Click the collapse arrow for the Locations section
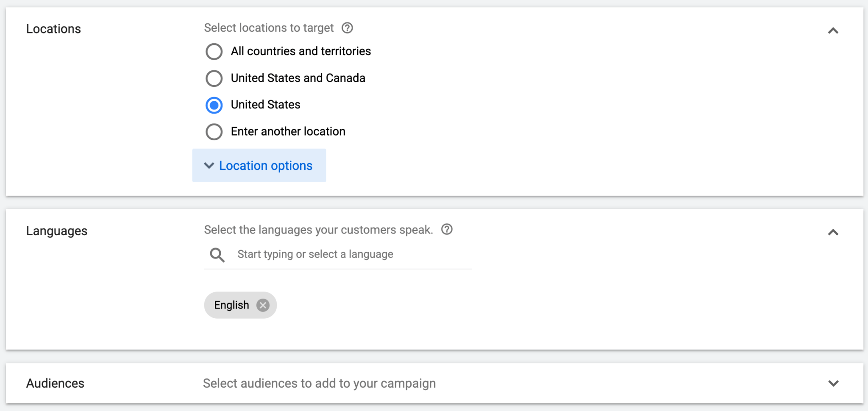Screen dimensions: 868x411 coord(833,31)
